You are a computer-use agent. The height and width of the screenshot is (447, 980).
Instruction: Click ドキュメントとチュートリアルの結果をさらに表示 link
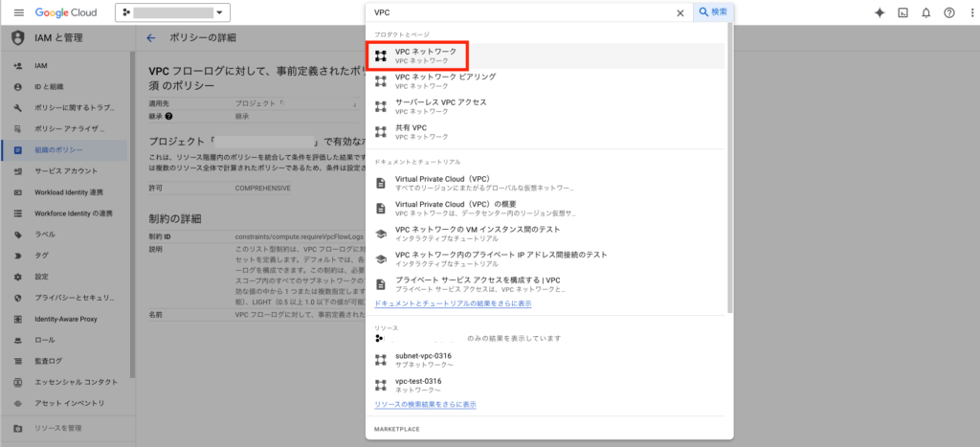tap(453, 303)
